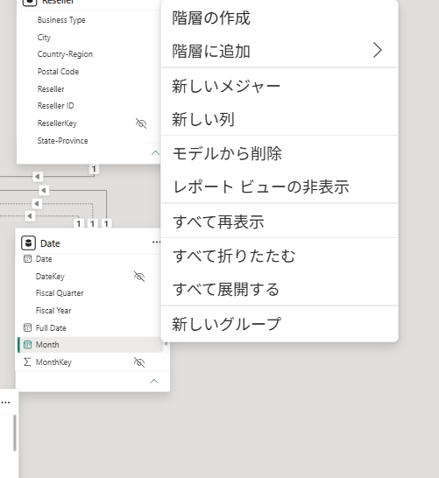Select the Fiscal Quarter field
The height and width of the screenshot is (478, 439).
click(x=59, y=293)
